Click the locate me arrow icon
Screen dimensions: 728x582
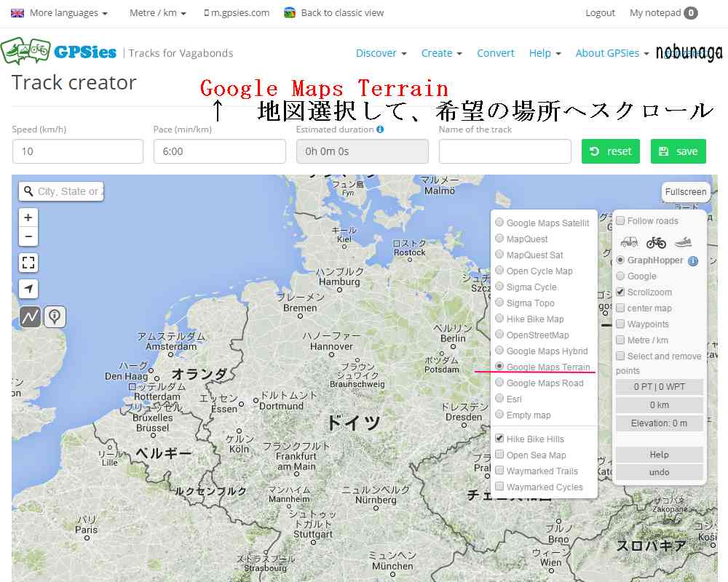28,289
